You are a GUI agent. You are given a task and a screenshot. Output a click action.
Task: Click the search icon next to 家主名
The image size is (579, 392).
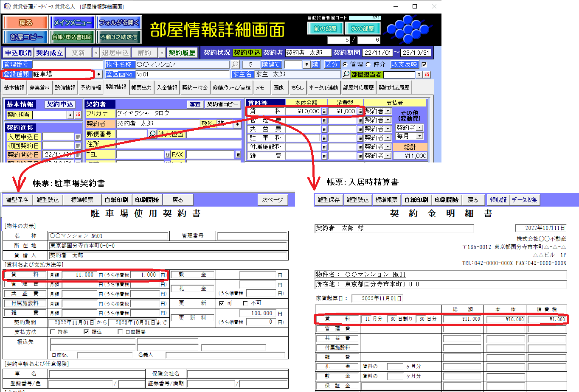coord(346,74)
